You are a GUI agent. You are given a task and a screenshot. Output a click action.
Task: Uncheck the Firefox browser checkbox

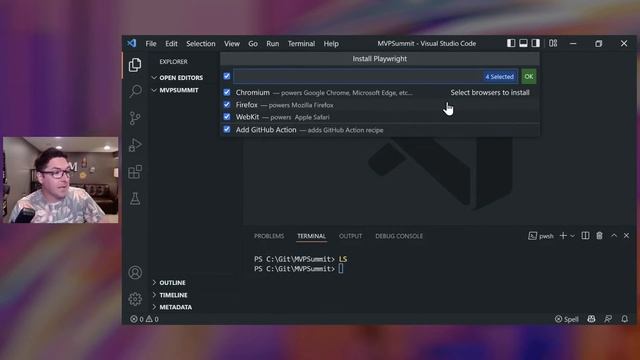227,104
